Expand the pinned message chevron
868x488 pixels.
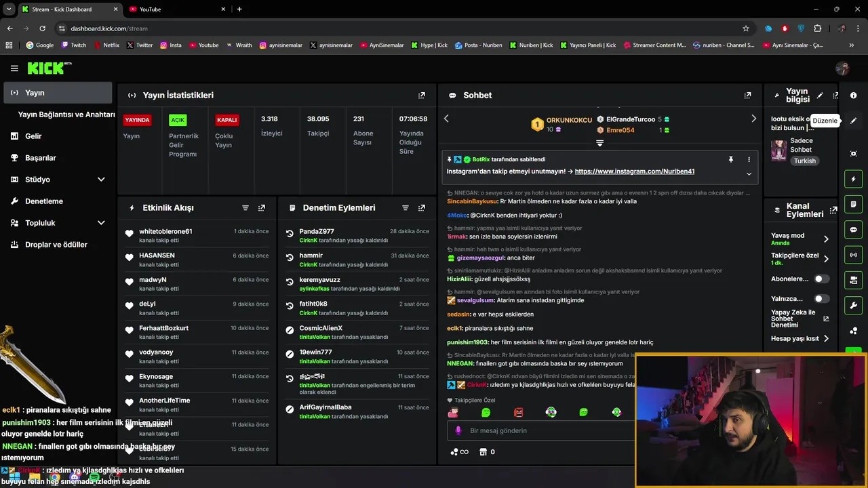(x=749, y=174)
